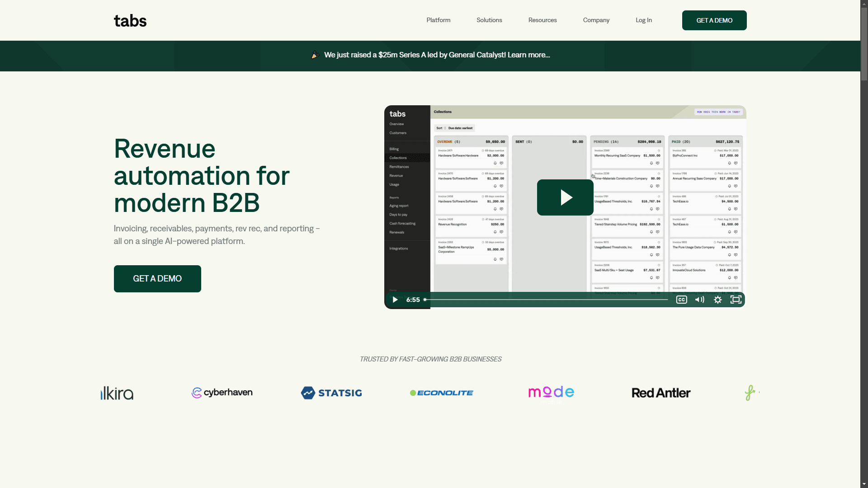The width and height of the screenshot is (868, 488).
Task: Open the Platform menu
Action: pos(438,20)
